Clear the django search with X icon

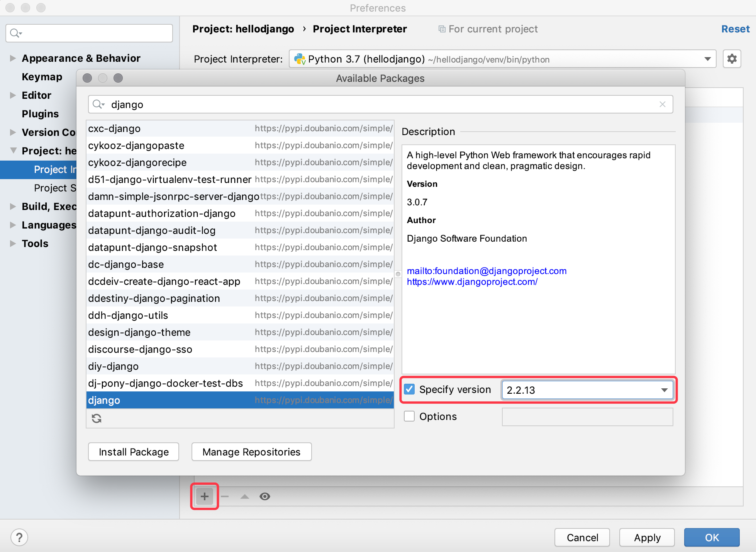(x=663, y=104)
